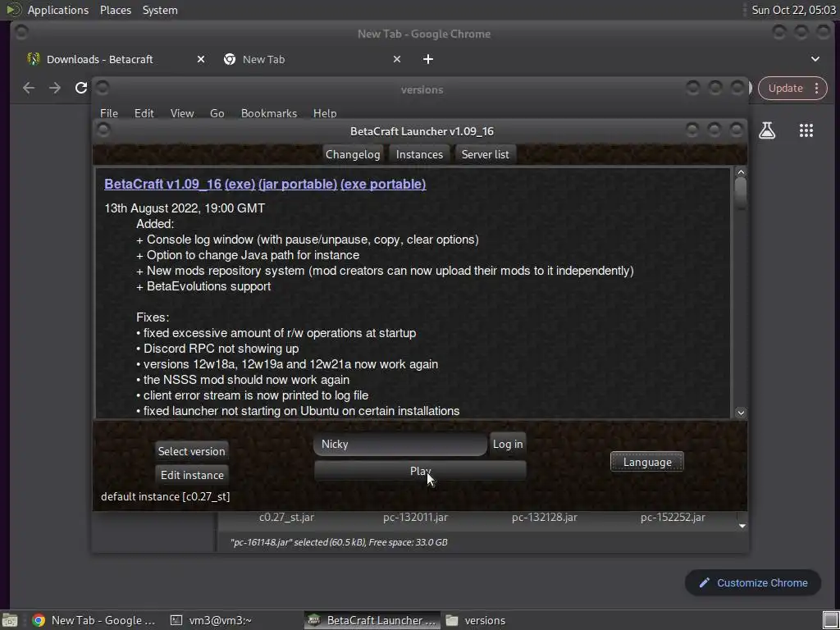This screenshot has height=630, width=840.
Task: Click the changelog scrollbar up arrow
Action: [741, 172]
